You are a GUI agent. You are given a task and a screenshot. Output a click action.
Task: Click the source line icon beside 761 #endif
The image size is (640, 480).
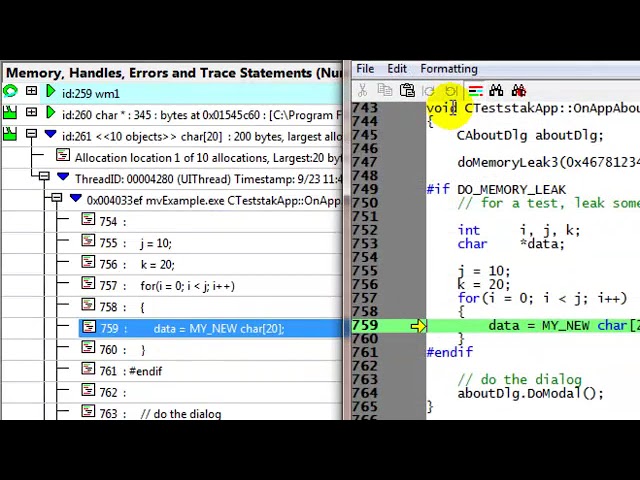(x=88, y=369)
